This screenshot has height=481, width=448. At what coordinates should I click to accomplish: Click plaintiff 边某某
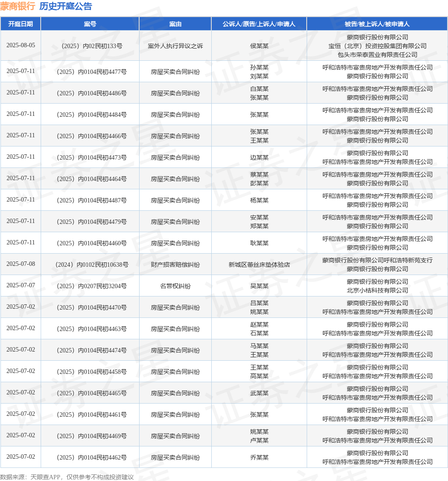[x=259, y=158]
